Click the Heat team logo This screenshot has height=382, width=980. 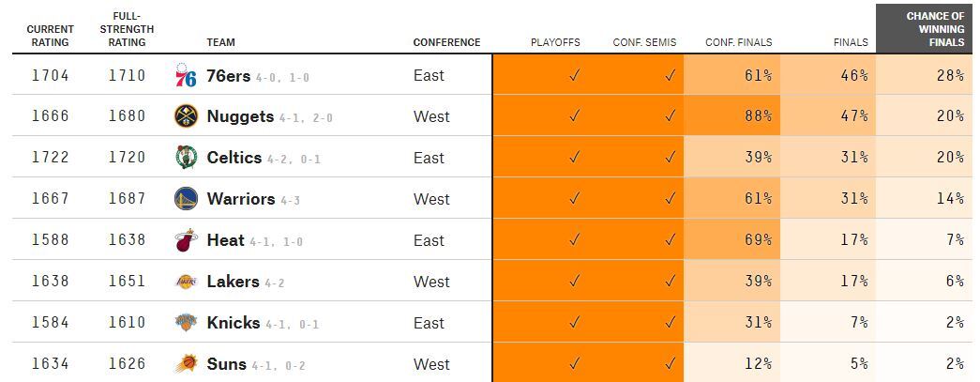(186, 240)
